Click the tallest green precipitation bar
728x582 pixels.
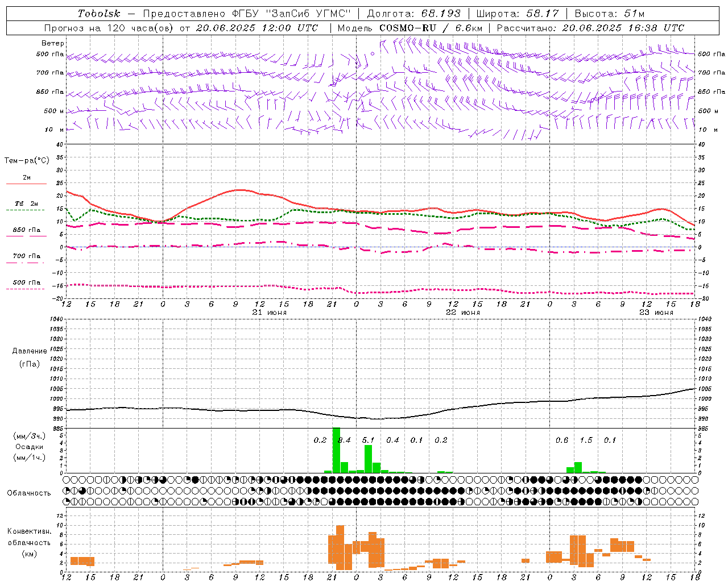tap(336, 450)
